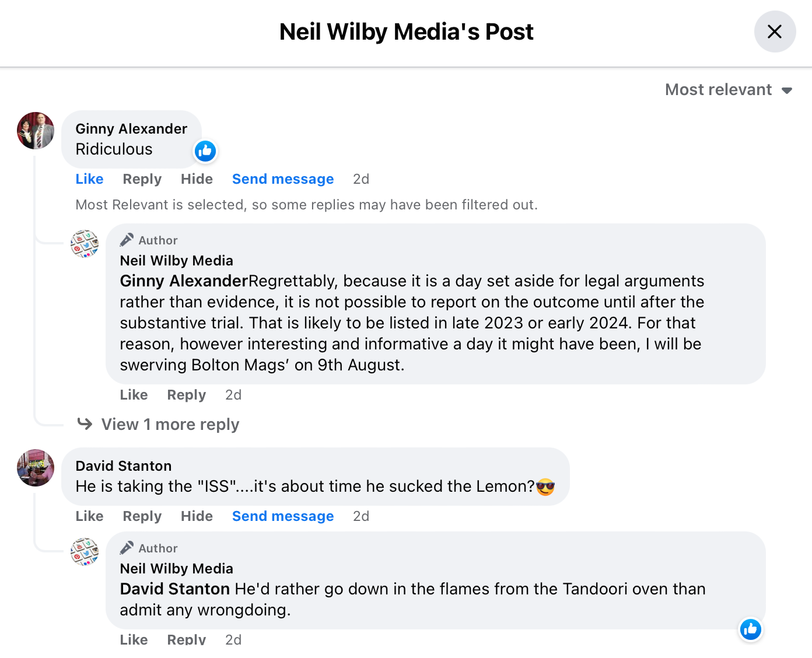Viewport: 812px width, 658px height.
Task: Open the Most relevant sort dropdown
Action: point(718,90)
